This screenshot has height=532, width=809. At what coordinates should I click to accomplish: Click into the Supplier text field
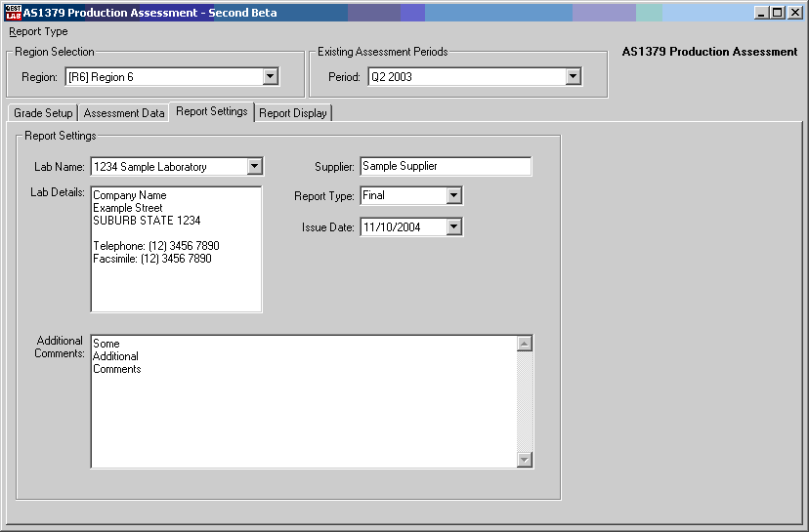click(446, 167)
